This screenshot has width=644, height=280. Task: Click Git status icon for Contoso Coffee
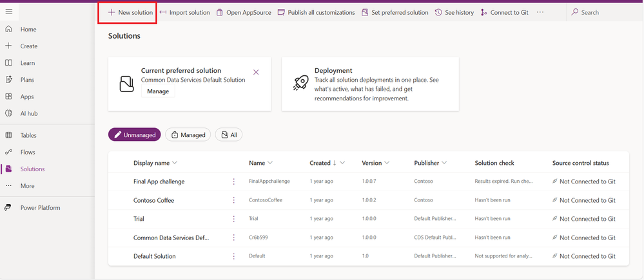[x=555, y=200]
